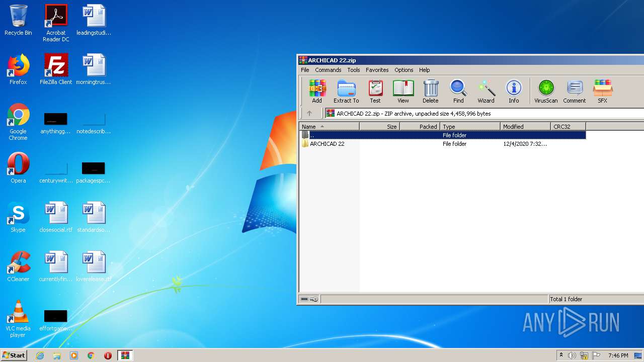The width and height of the screenshot is (644, 362).
Task: Select the ARCHICAD 22 folder row
Action: pos(442,144)
